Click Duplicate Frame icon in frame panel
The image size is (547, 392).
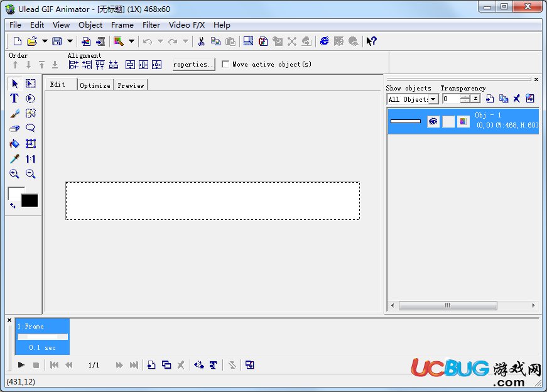pos(166,365)
